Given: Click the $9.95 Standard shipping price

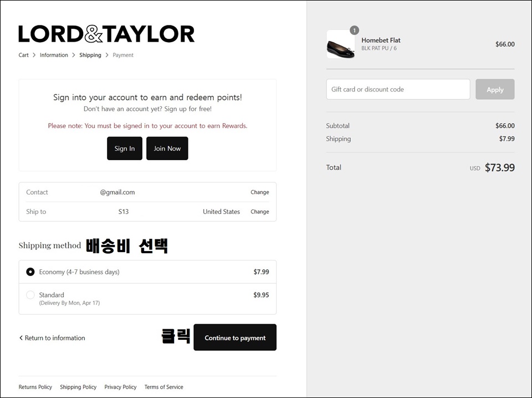Looking at the screenshot, I should pos(261,295).
